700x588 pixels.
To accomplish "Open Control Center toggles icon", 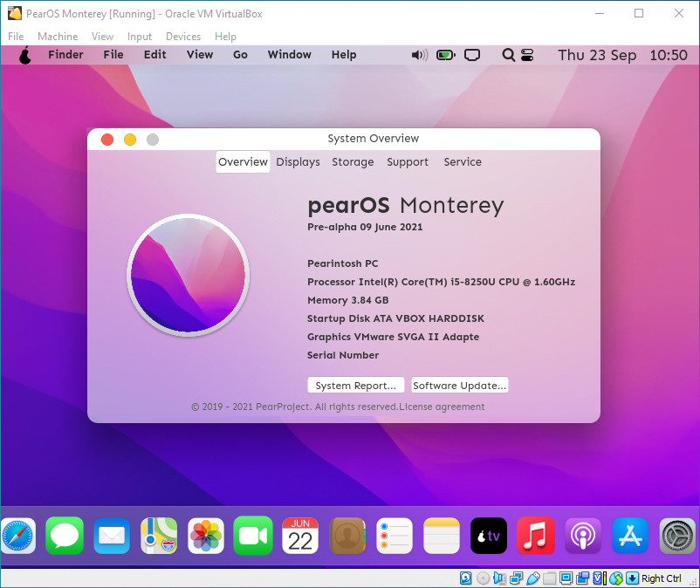I will coord(527,55).
